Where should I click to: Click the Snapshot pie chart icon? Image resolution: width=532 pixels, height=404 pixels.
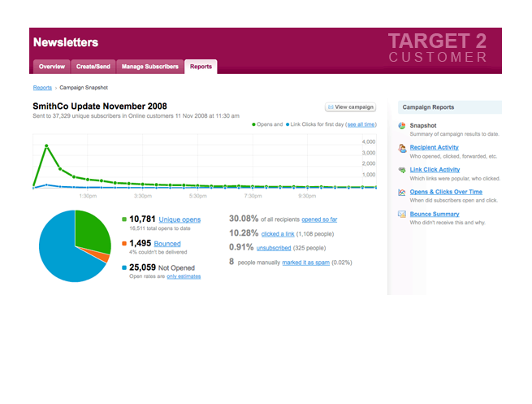pos(402,126)
